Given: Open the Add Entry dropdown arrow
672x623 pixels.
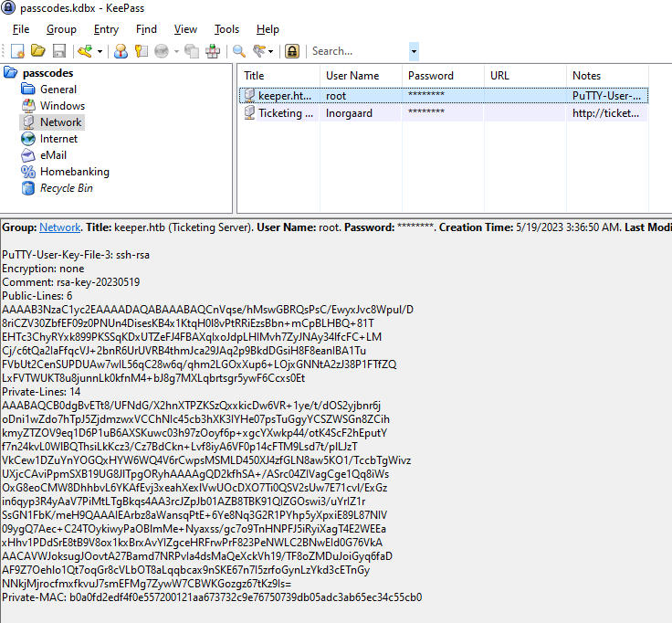Looking at the screenshot, I should coord(99,51).
